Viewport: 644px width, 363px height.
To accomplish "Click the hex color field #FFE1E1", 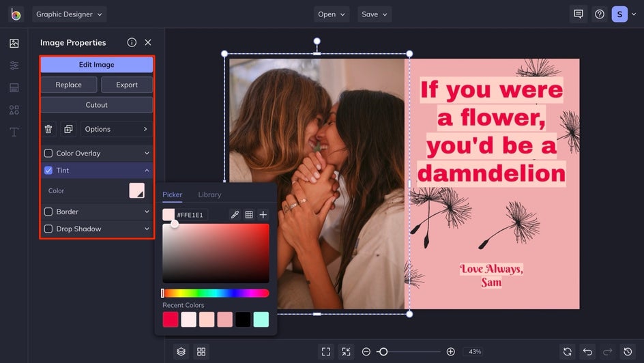I will click(x=190, y=215).
